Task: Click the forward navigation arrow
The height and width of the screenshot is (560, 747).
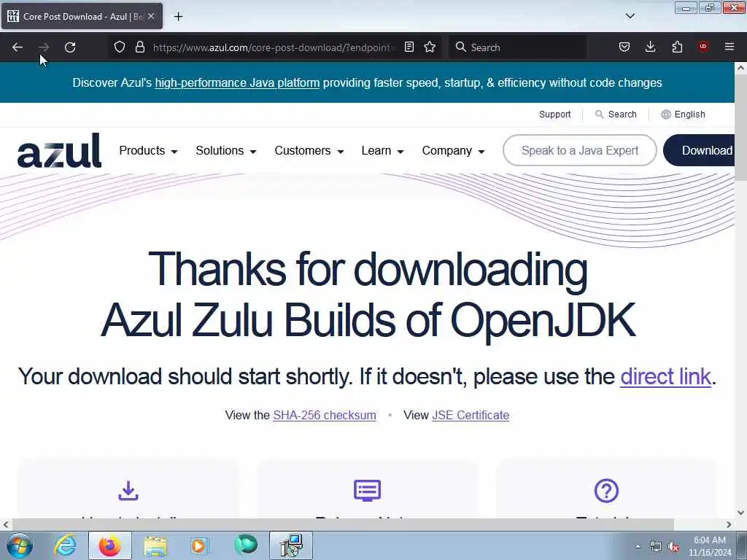Action: click(43, 47)
